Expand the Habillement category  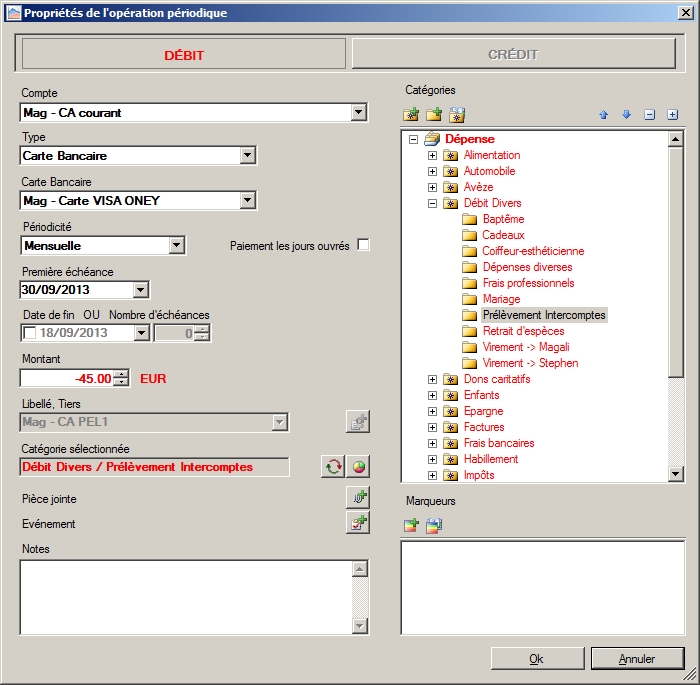[432, 459]
